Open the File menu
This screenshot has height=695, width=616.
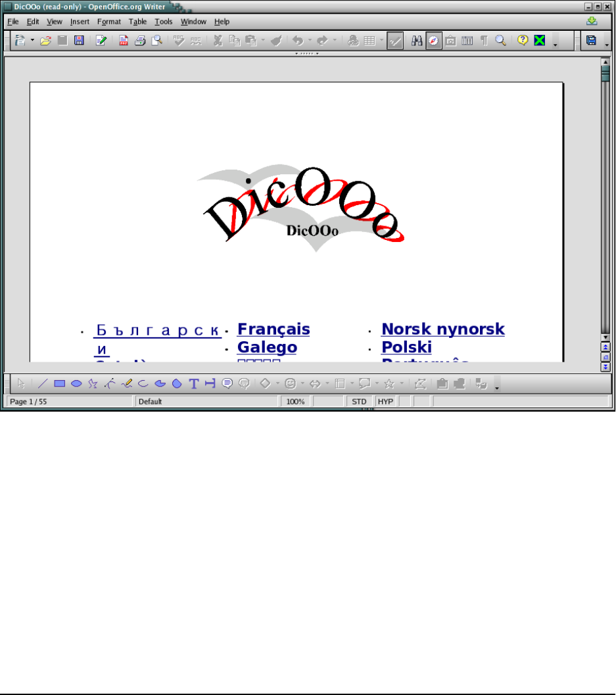(x=13, y=21)
